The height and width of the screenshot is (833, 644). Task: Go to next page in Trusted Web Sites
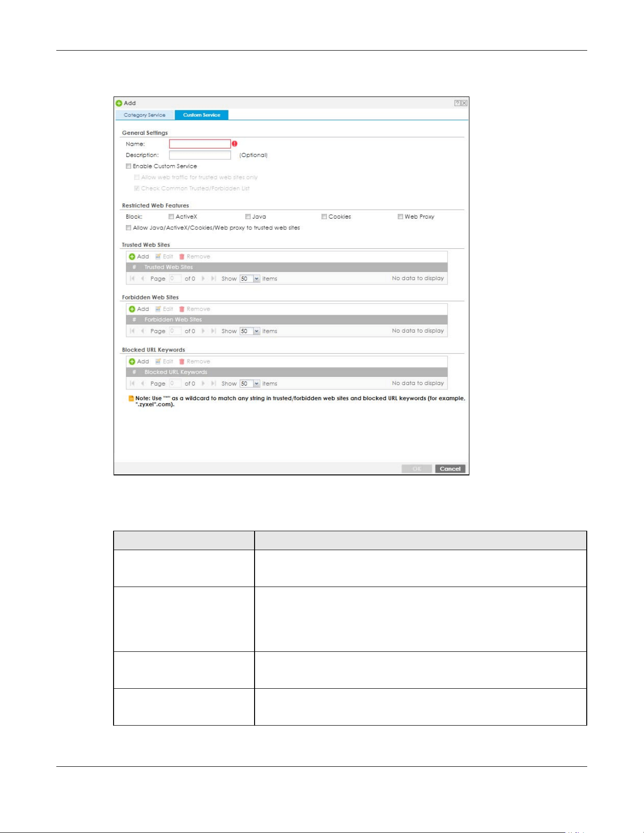click(x=203, y=279)
